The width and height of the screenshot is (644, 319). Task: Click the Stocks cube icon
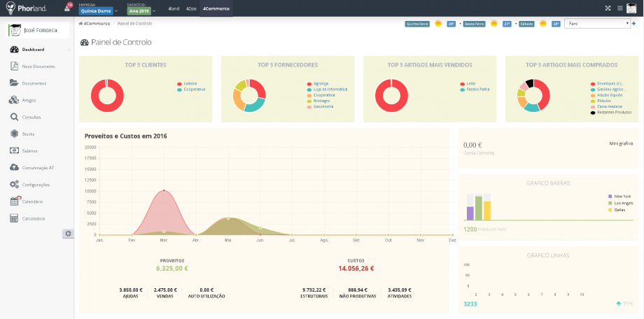15,134
